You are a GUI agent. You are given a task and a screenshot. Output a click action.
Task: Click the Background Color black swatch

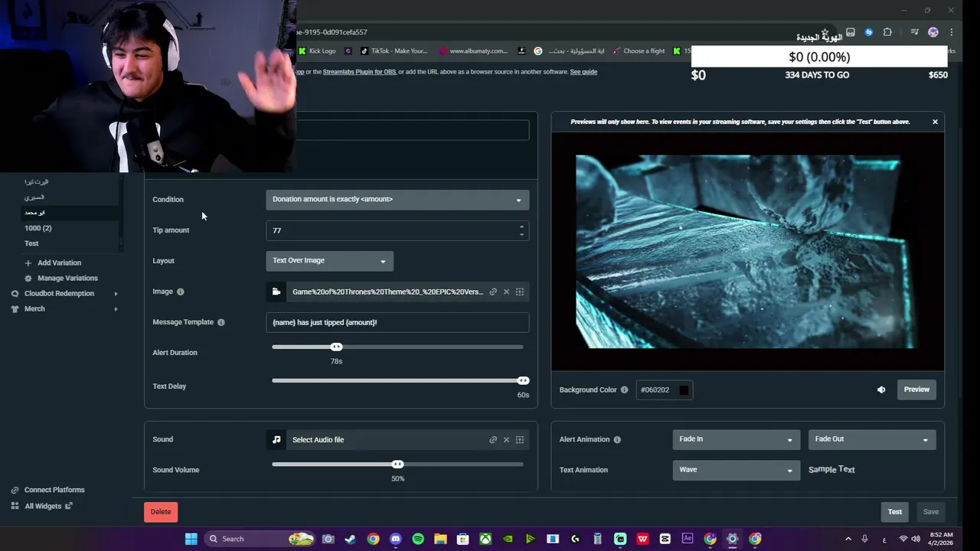[684, 390]
